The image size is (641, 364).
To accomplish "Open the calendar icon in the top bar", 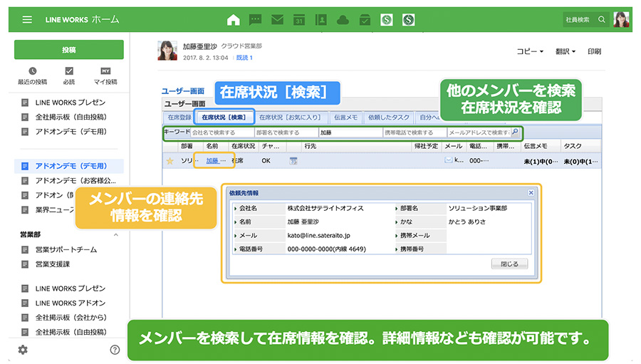I will click(x=299, y=20).
